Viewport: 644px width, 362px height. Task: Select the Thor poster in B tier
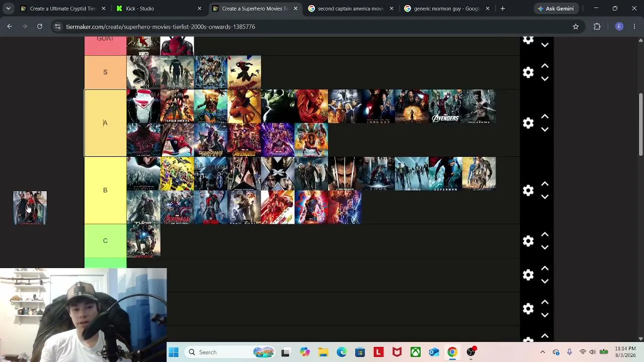tap(378, 173)
